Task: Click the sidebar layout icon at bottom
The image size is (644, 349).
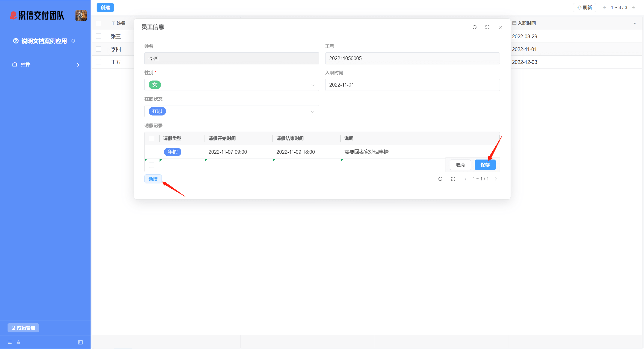Action: point(80,342)
